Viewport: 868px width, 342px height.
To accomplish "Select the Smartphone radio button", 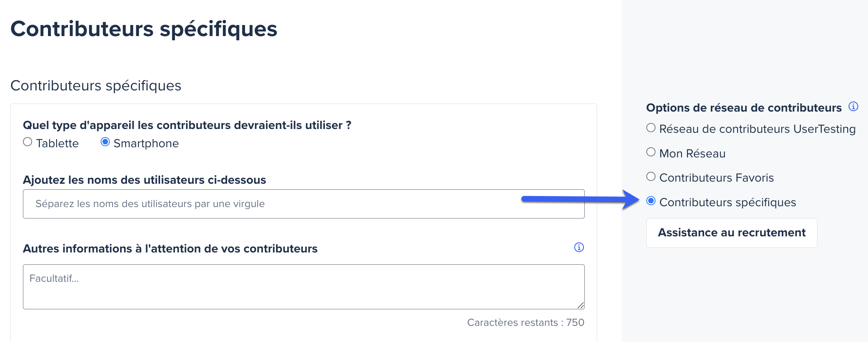I will pos(105,142).
